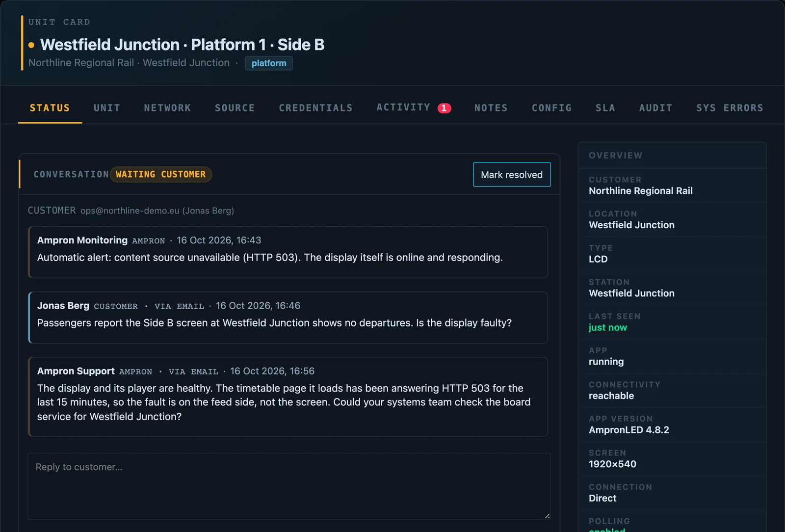
Task: Open the Activity tab
Action: click(414, 108)
